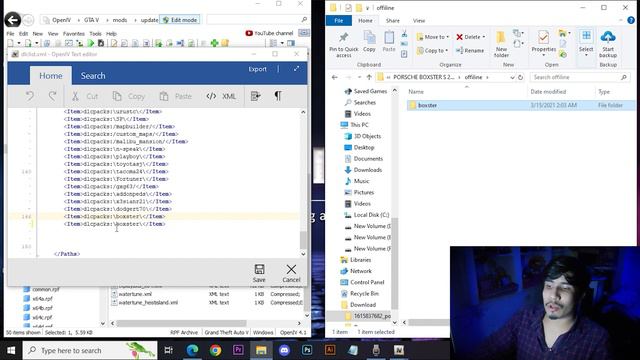Click Start backup icon
Viewport: 640px width, 360px height.
608,44
